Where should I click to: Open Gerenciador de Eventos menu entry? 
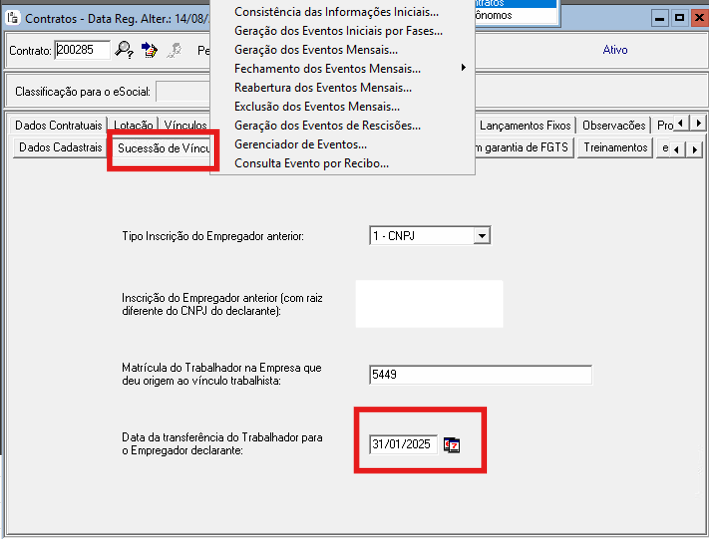click(300, 144)
